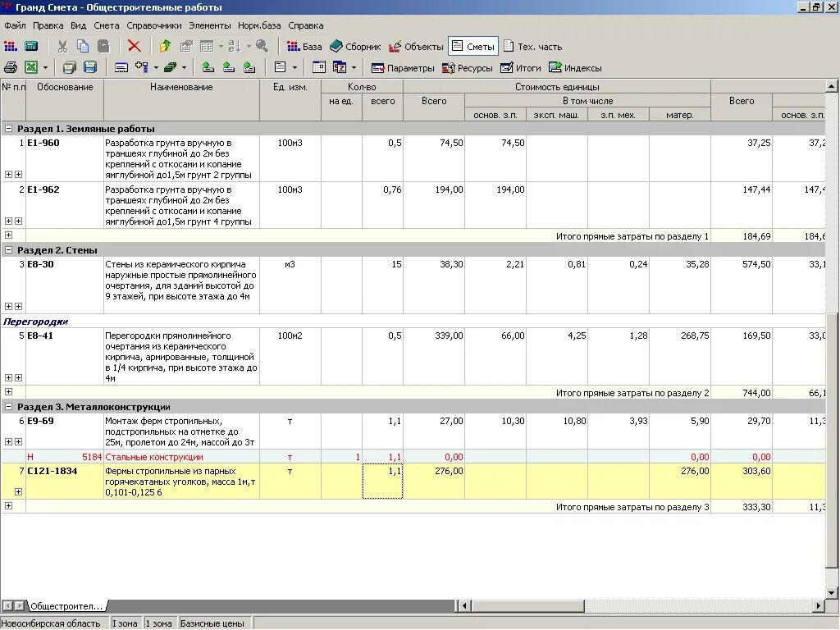This screenshot has width=840, height=630.
Task: Click the gray file cabinet drawer icon
Action: coord(69,67)
